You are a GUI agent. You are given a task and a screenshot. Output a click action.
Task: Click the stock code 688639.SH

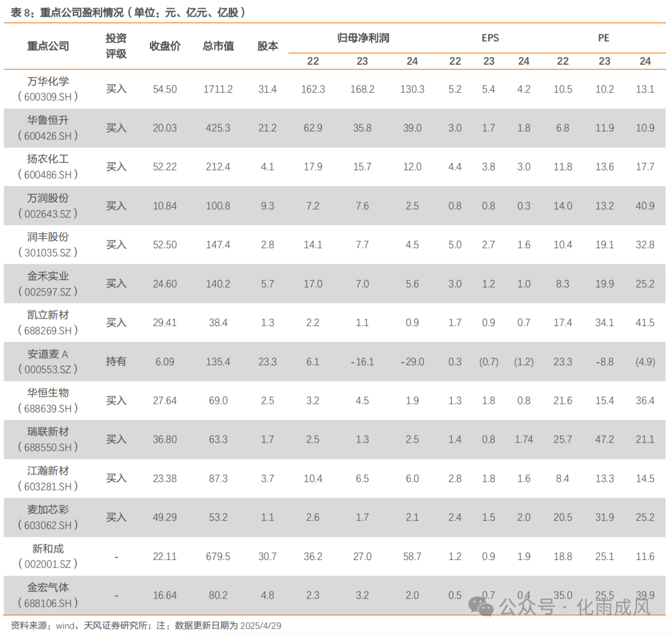(x=48, y=409)
